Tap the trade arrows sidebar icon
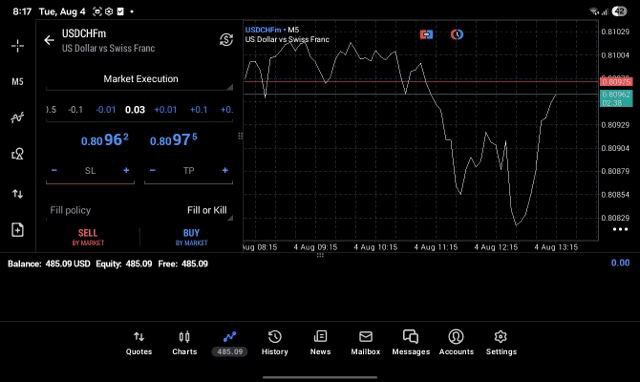 [x=17, y=194]
